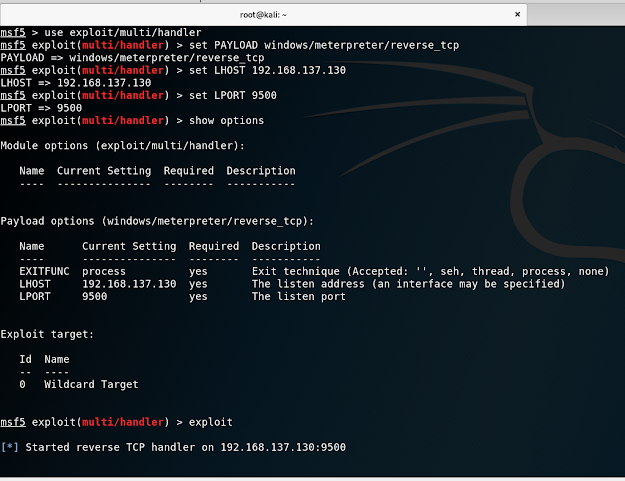625x481 pixels.
Task: Click 'LPORT => 9500' output line
Action: [x=41, y=108]
